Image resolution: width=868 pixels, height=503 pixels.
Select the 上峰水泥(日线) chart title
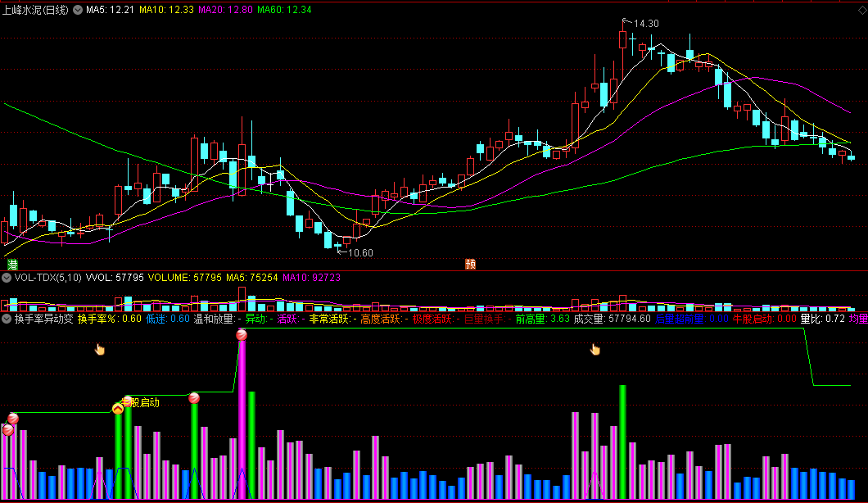[x=36, y=10]
